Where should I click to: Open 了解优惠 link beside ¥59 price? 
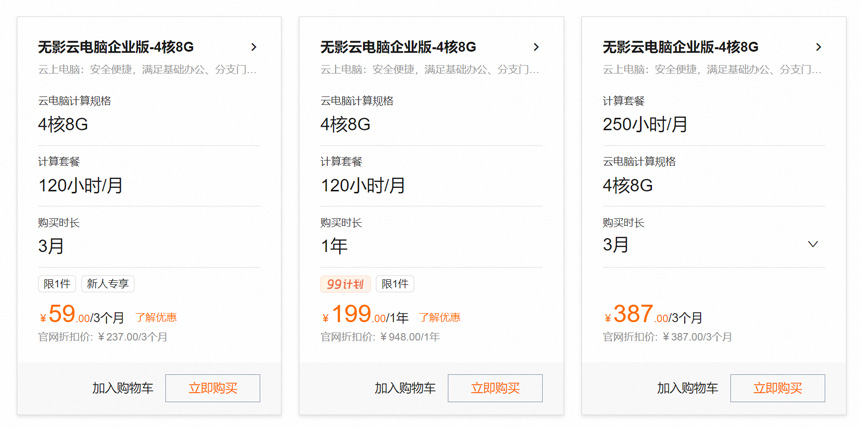click(x=156, y=317)
